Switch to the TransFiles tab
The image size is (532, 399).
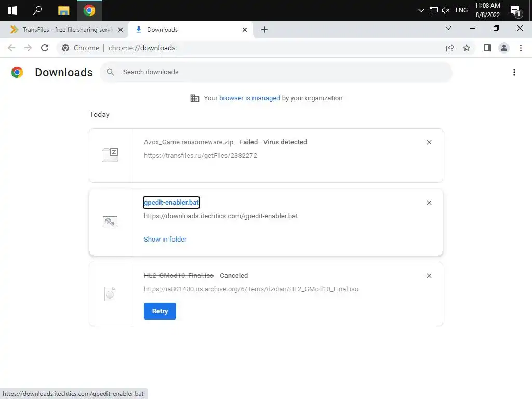point(64,30)
